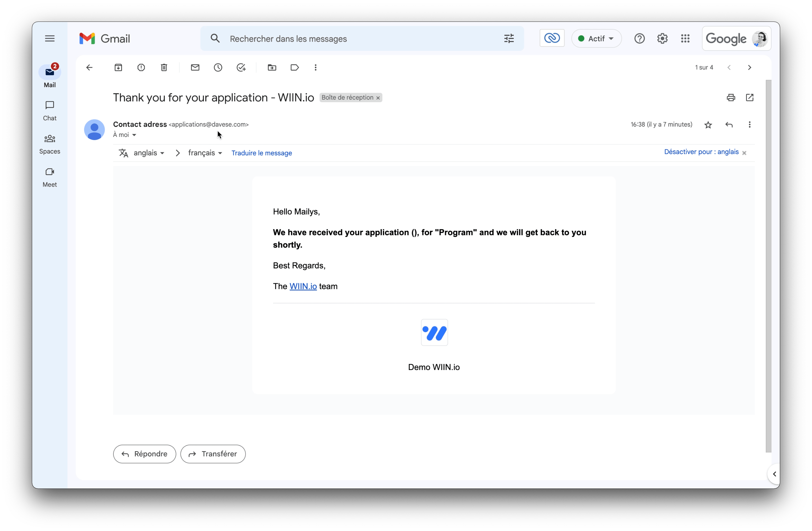Focus the Rechercher dans les messages field
This screenshot has width=812, height=531.
(x=362, y=38)
